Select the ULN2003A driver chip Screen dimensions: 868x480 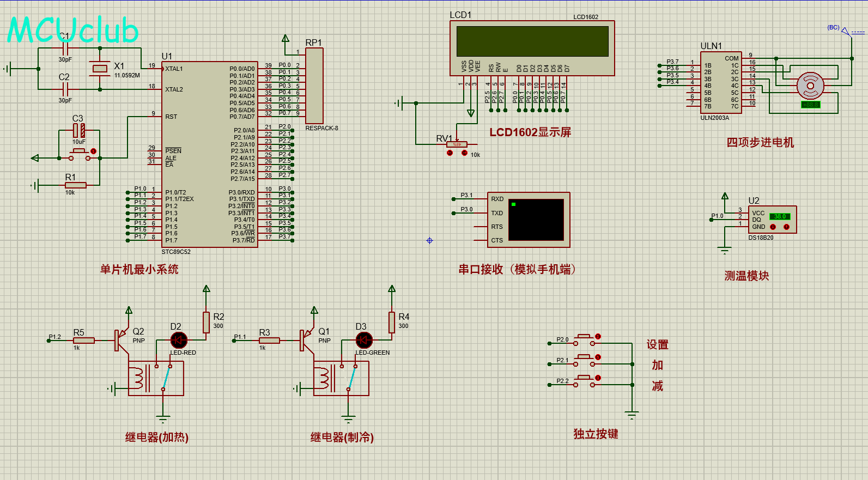(x=720, y=83)
